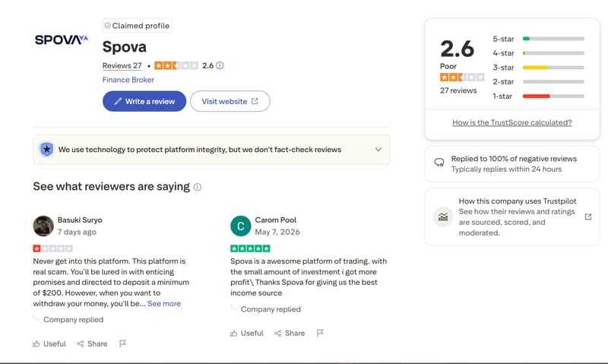The image size is (608, 364).
Task: Share Basuki Suryo's review
Action: pos(92,343)
